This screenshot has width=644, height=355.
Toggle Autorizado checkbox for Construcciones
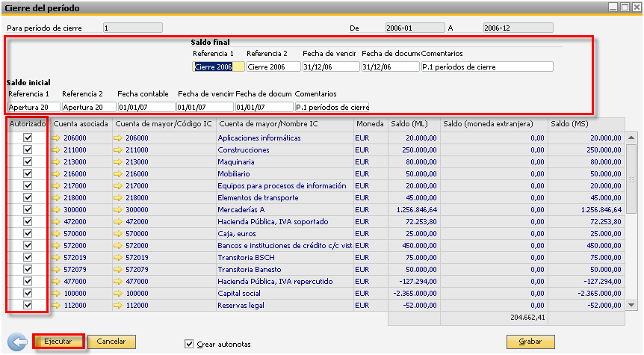pyautogui.click(x=28, y=149)
